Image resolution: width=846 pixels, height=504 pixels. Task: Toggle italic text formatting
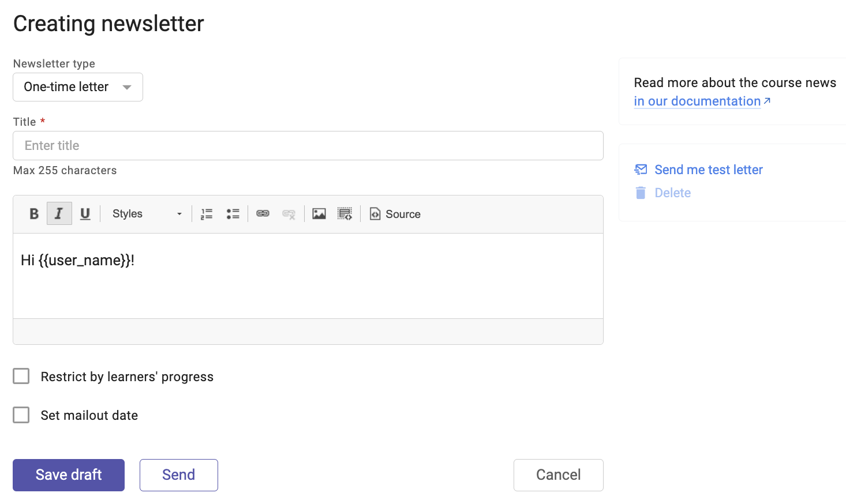pos(59,214)
